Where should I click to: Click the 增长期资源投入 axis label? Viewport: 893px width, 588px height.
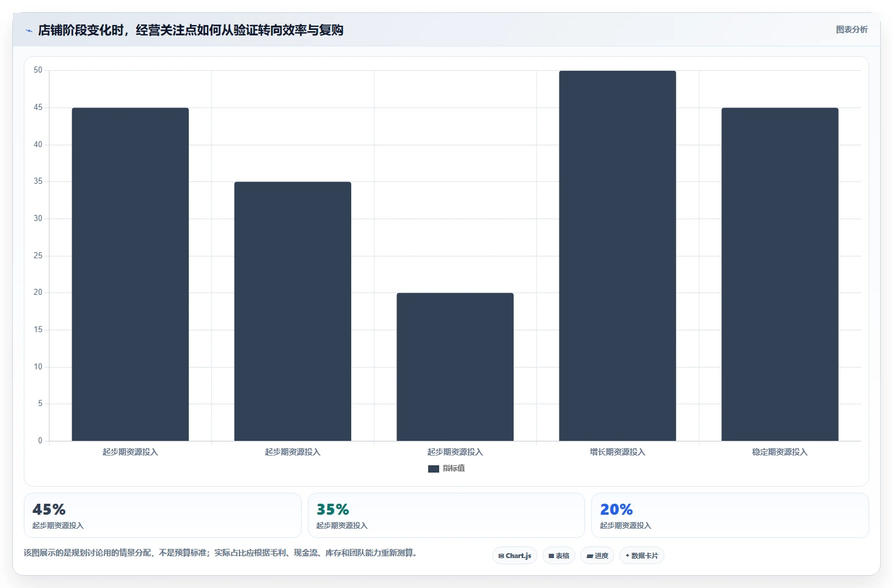click(x=618, y=452)
